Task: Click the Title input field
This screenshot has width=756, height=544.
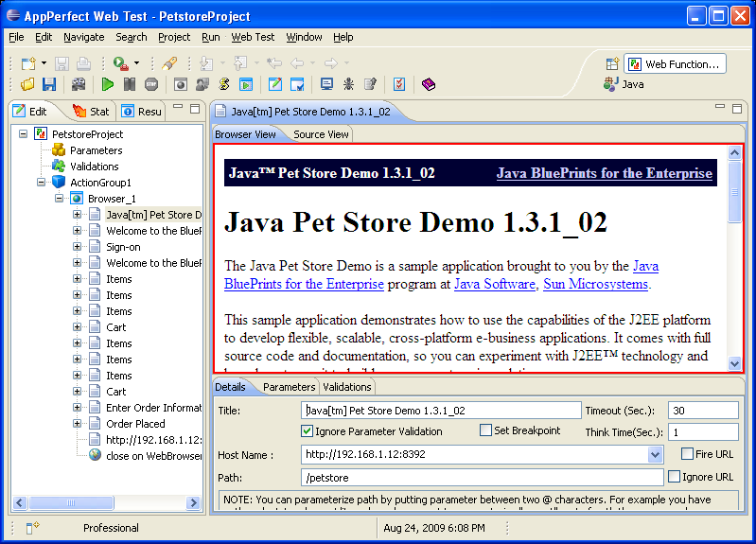Action: 441,411
